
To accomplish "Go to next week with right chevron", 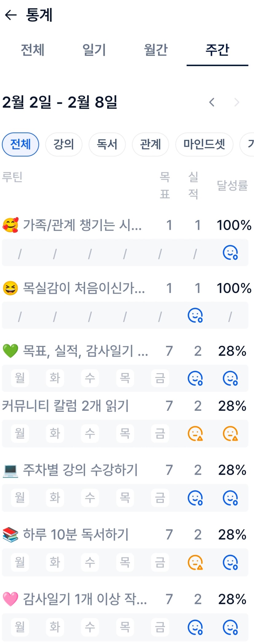I will (236, 102).
